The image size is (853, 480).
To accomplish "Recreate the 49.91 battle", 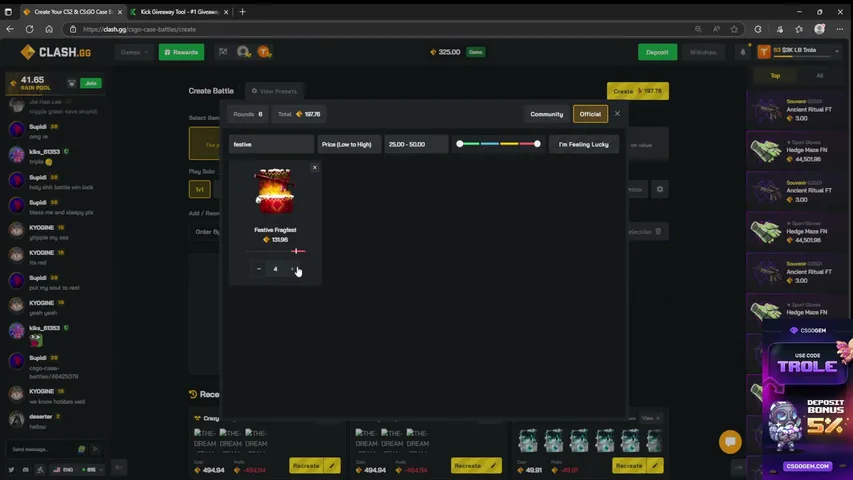I will 629,466.
